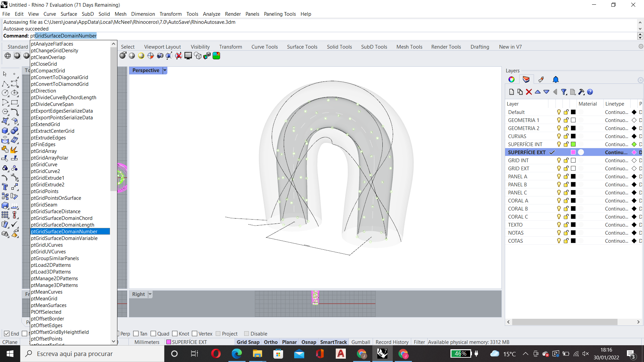Image resolution: width=644 pixels, height=362 pixels.
Task: Toggle End osnap checkbox
Action: point(7,334)
